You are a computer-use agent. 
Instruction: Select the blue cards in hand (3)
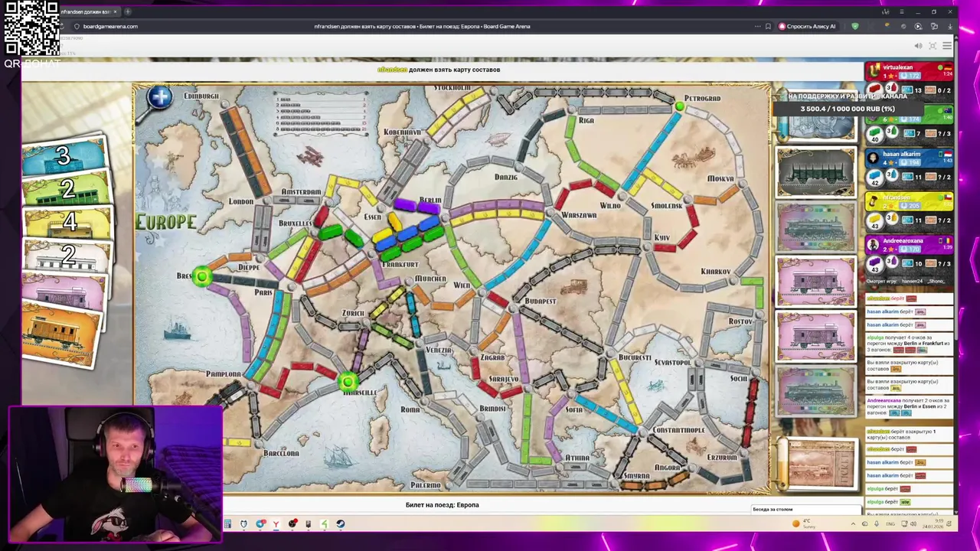(x=64, y=156)
